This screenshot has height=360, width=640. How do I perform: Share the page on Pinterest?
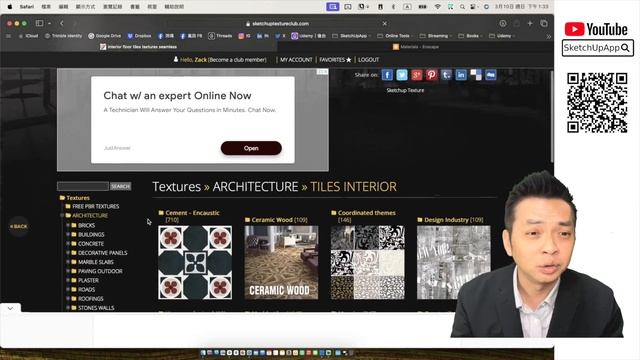point(431,75)
